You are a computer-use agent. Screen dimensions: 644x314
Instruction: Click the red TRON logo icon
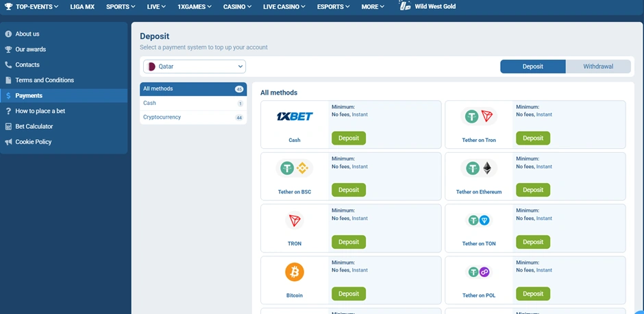(x=295, y=220)
